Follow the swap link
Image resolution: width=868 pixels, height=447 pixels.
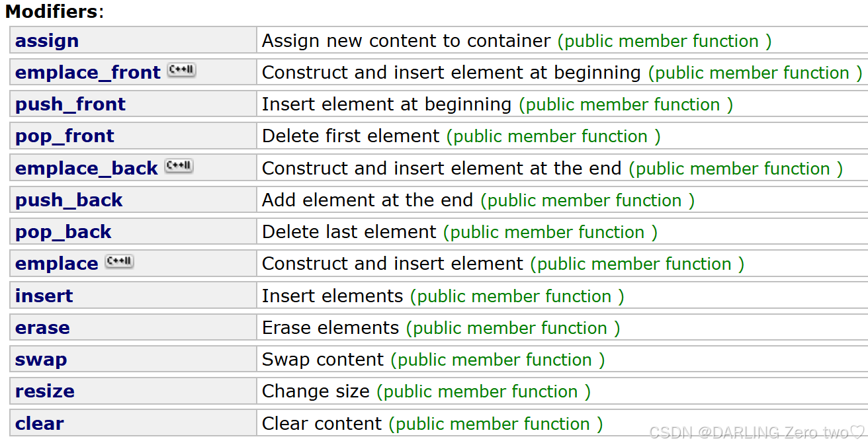(41, 360)
